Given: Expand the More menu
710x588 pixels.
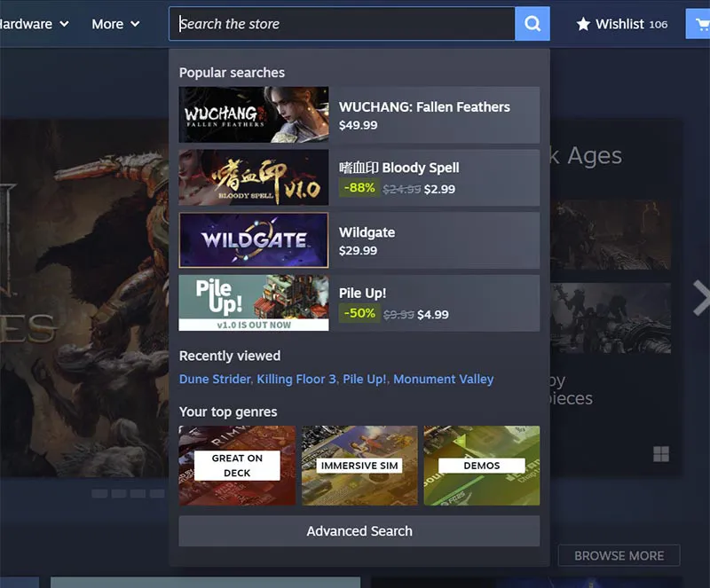Looking at the screenshot, I should click(115, 24).
